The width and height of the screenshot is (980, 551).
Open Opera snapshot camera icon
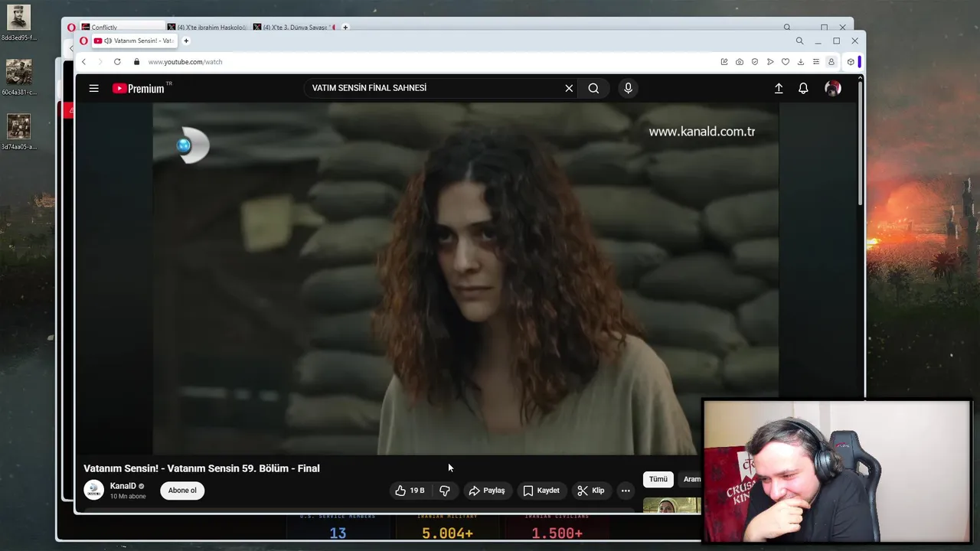(x=739, y=62)
